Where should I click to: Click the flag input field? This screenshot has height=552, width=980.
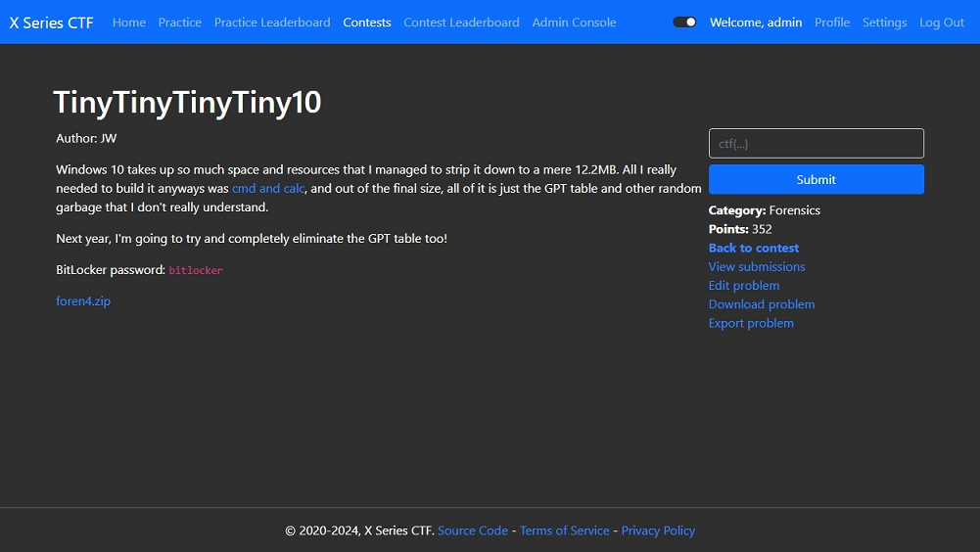(x=816, y=144)
